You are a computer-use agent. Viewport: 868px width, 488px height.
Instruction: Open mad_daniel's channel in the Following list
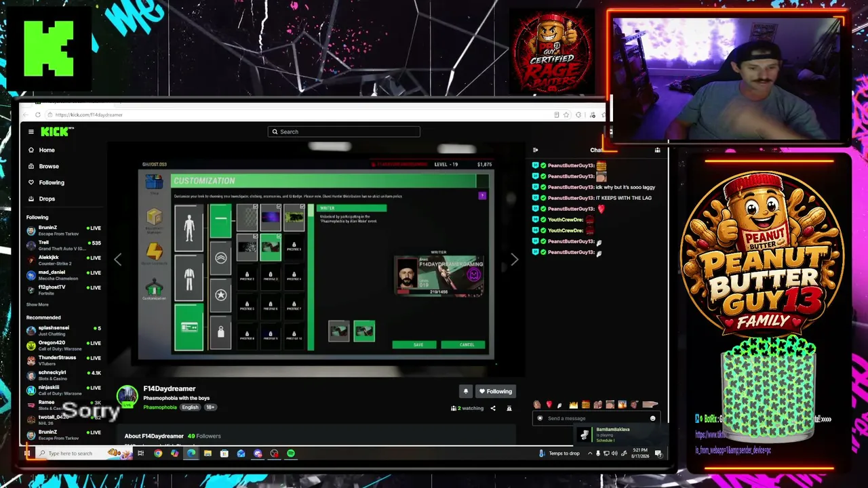point(64,275)
